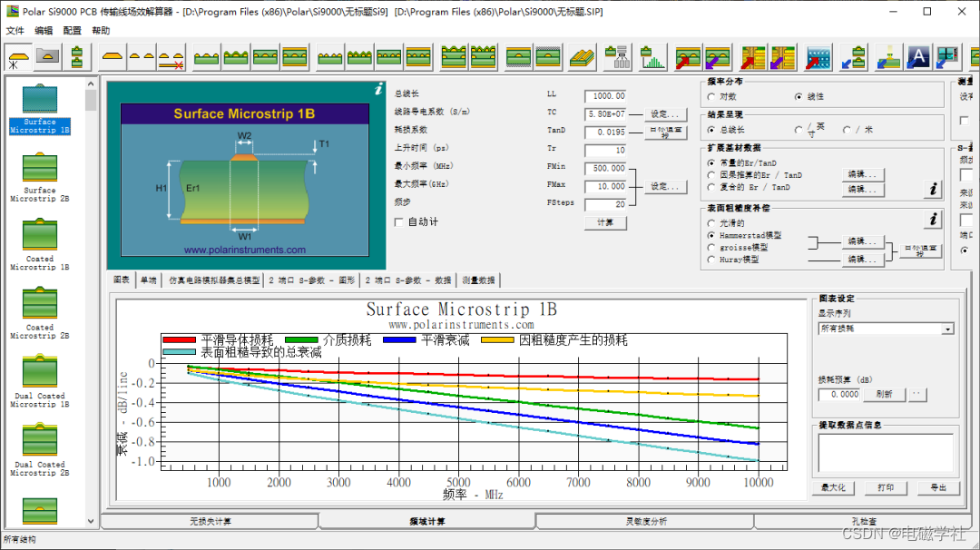Image resolution: width=980 pixels, height=550 pixels.
Task: Switch to 无损失计算 bottom tab
Action: [210, 521]
